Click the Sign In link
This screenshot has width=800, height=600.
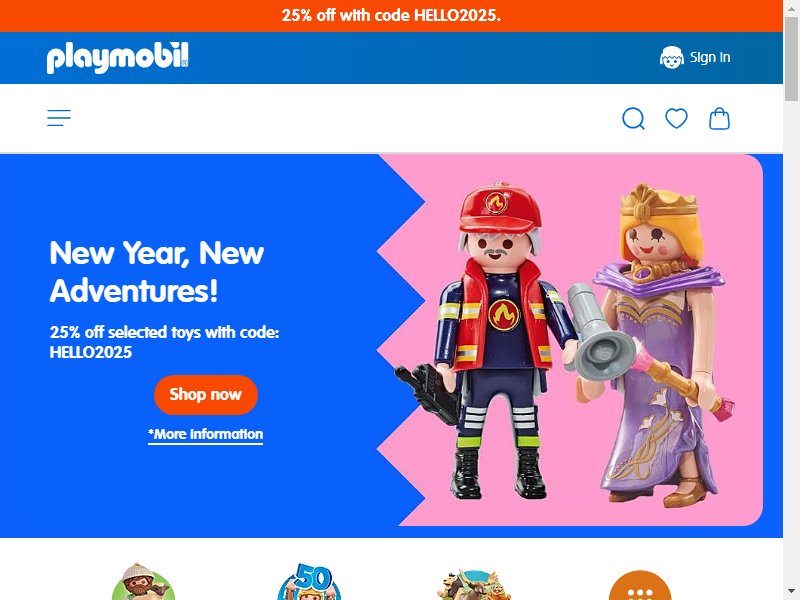click(x=710, y=57)
